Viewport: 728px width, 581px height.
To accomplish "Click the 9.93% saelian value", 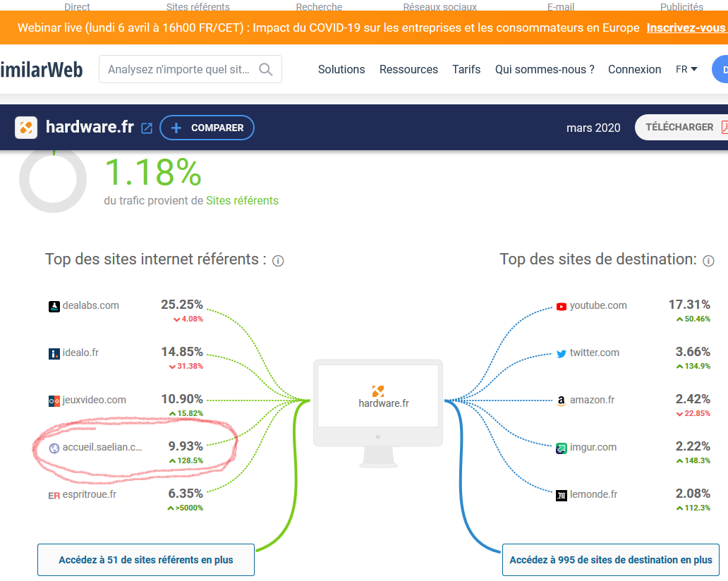I will pyautogui.click(x=186, y=446).
